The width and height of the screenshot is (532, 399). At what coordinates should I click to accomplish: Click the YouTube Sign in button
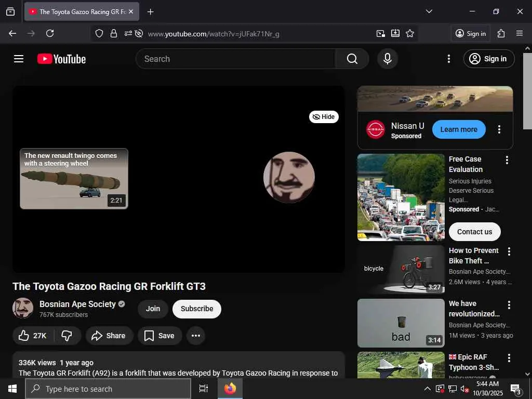click(x=488, y=59)
